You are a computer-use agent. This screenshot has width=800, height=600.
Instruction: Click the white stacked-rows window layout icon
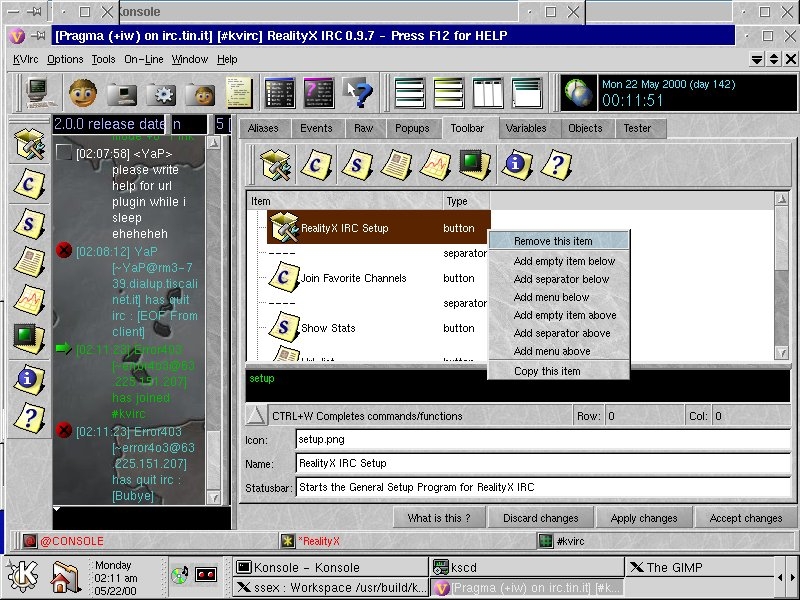(410, 93)
